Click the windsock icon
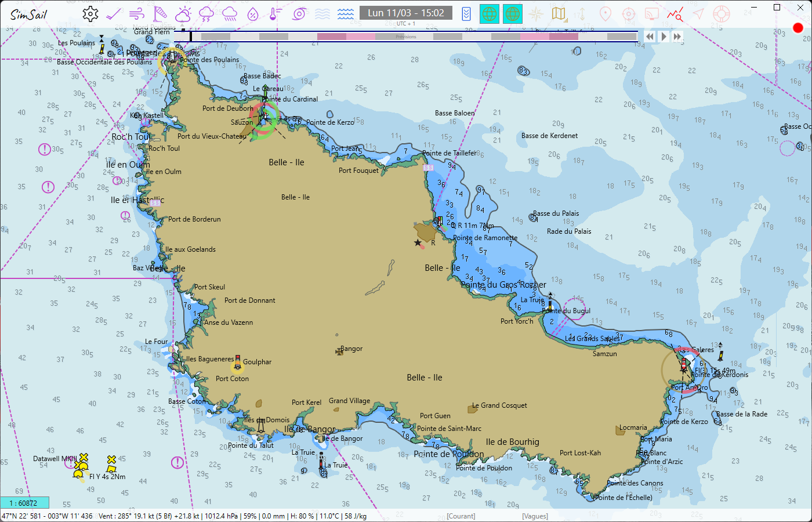The image size is (812, 522). (160, 14)
